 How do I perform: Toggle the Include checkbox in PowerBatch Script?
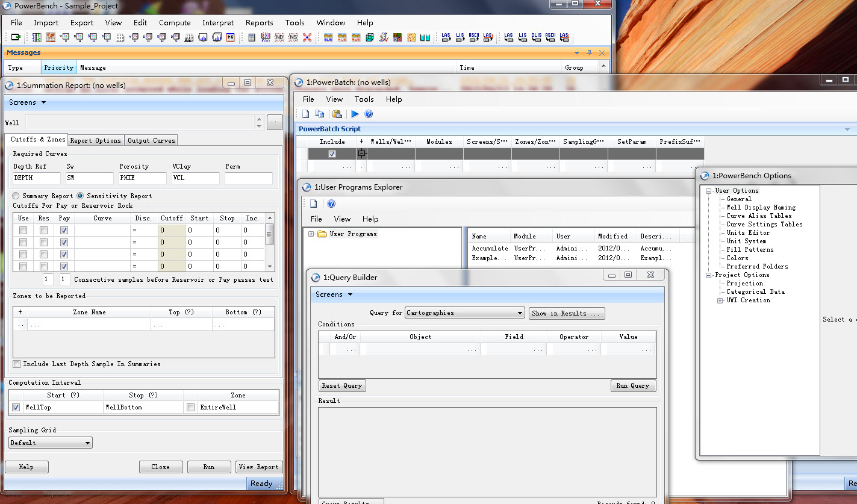(x=332, y=154)
